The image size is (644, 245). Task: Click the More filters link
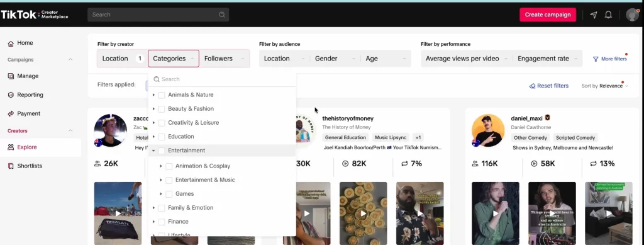pos(610,59)
